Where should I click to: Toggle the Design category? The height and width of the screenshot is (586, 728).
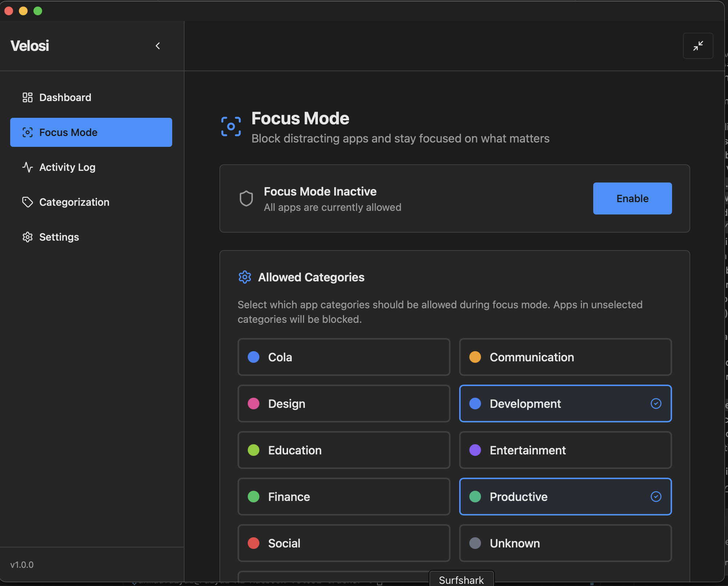344,404
